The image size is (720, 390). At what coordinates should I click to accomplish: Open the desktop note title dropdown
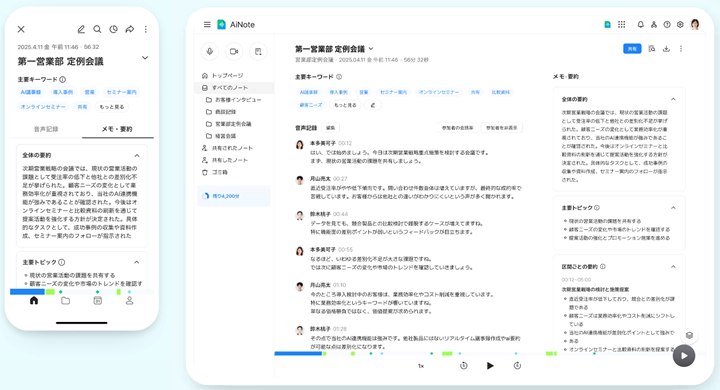click(x=371, y=49)
